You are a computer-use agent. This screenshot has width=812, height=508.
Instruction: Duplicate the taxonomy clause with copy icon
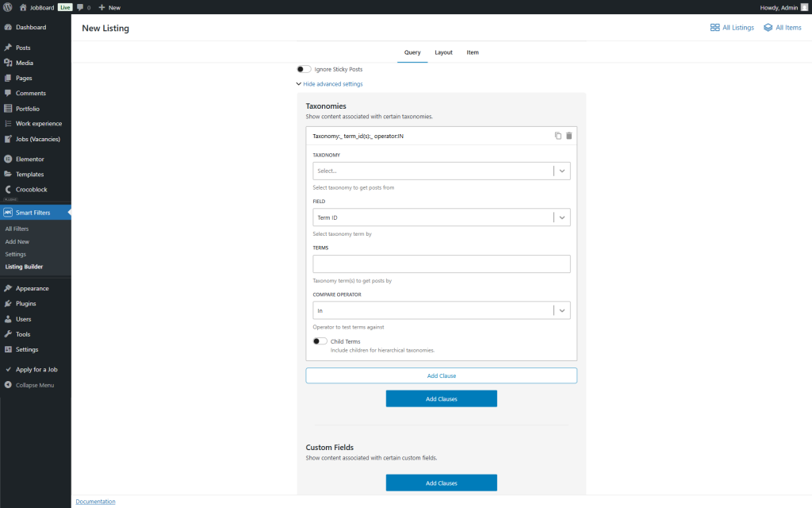(x=557, y=136)
